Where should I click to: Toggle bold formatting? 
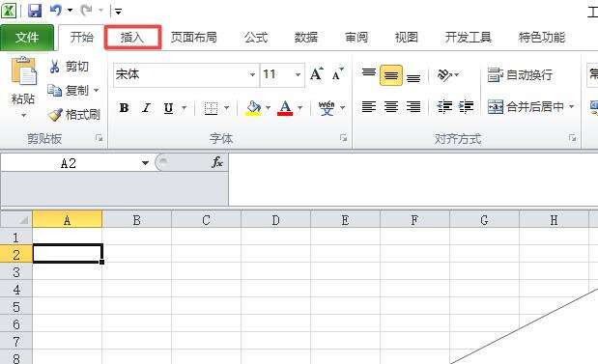(124, 108)
